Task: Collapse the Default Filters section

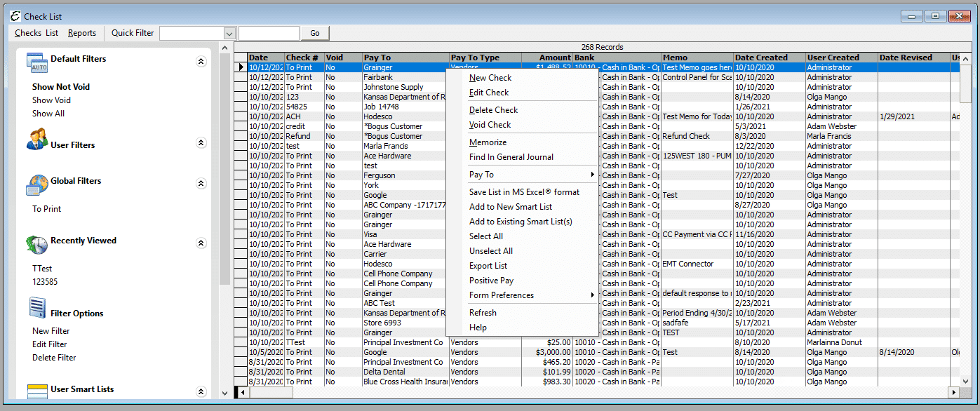Action: coord(201,62)
